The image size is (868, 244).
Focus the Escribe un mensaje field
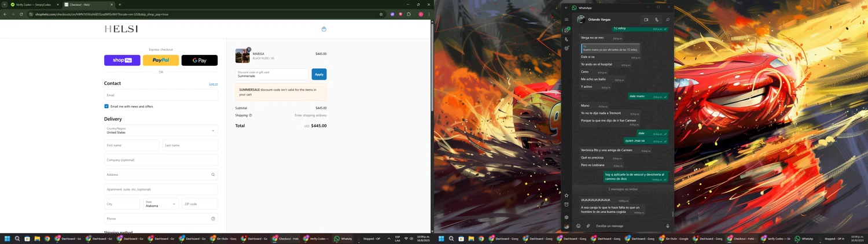(628, 226)
